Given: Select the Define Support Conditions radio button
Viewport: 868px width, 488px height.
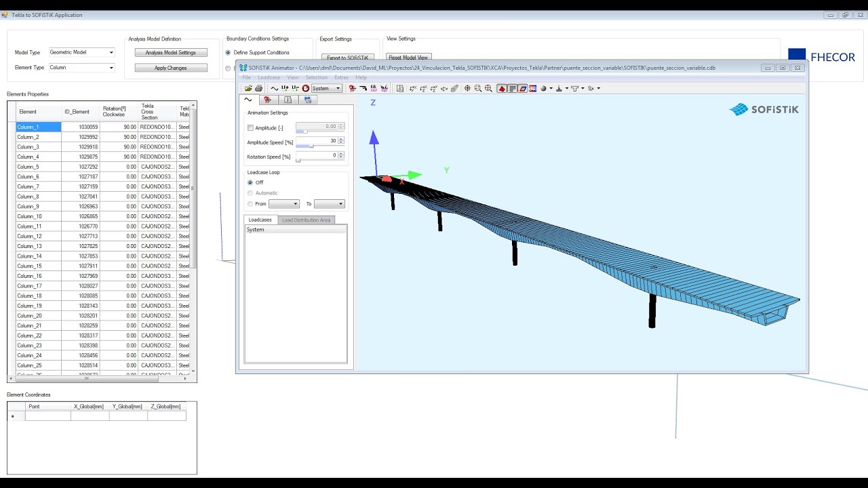Looking at the screenshot, I should (228, 52).
